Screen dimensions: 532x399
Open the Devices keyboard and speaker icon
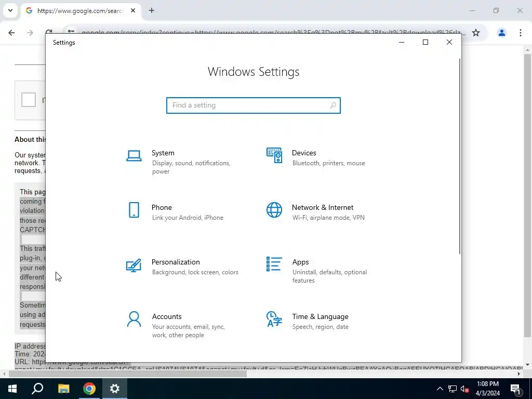point(274,155)
